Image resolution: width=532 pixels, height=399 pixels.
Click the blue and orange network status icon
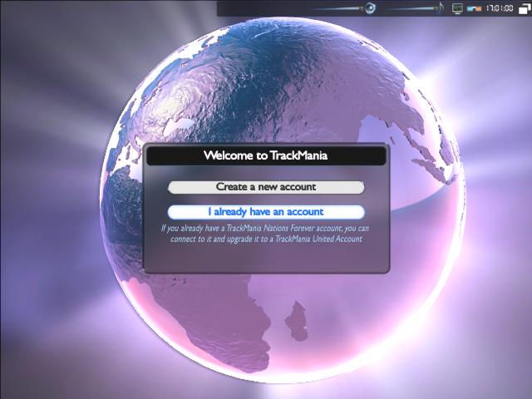(474, 8)
